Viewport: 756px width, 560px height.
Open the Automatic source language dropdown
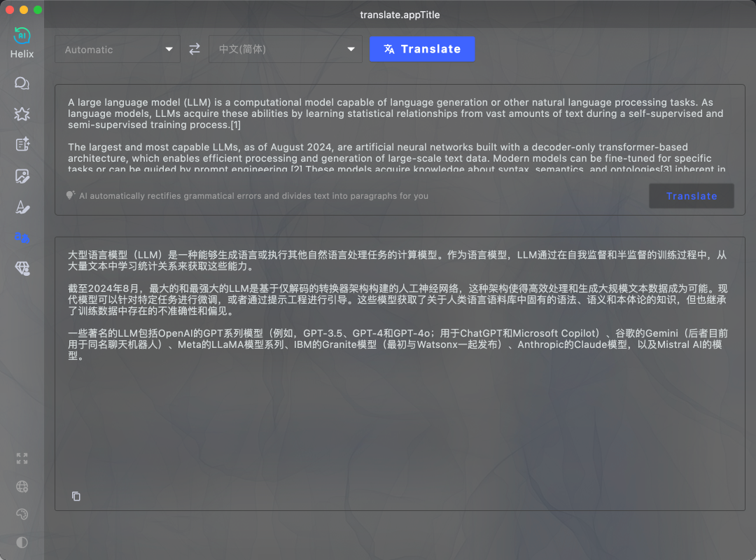tap(117, 50)
